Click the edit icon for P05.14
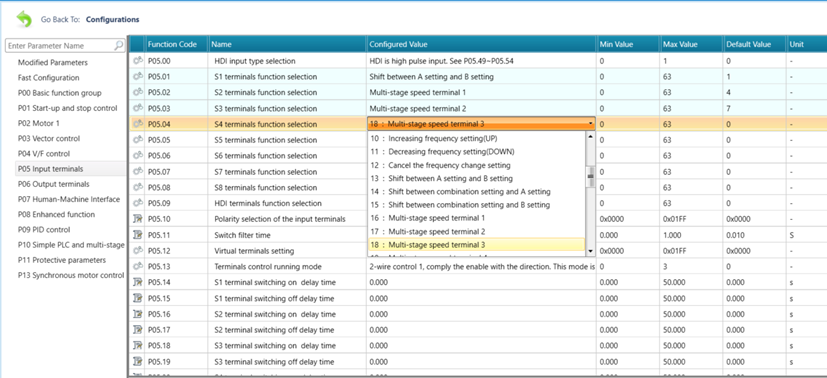This screenshot has height=378, width=827. [138, 282]
